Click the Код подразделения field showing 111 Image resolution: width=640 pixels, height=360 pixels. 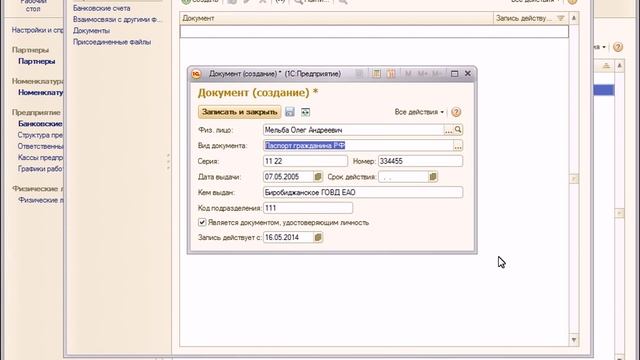[x=308, y=208]
